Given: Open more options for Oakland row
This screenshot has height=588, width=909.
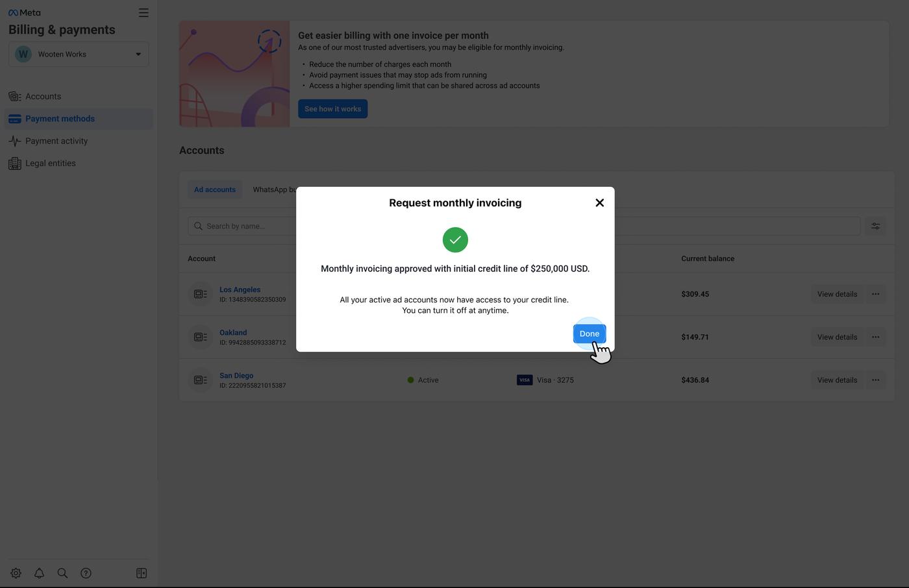Looking at the screenshot, I should 875,337.
